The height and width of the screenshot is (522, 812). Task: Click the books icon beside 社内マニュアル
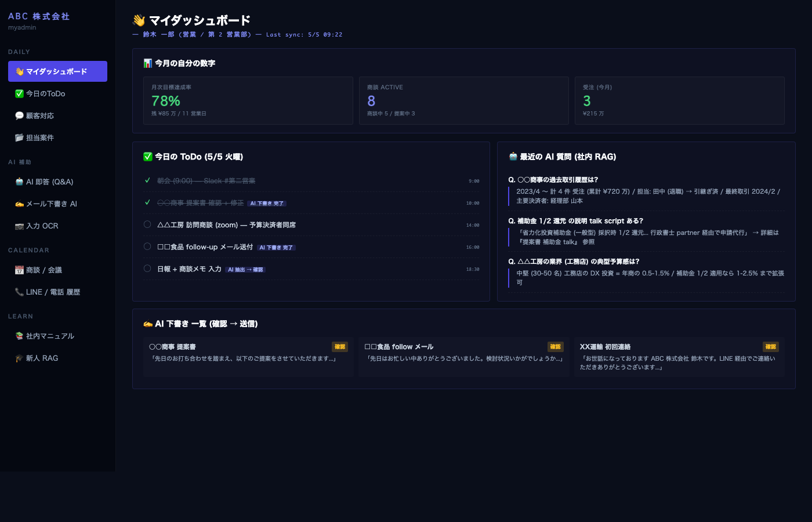[19, 336]
